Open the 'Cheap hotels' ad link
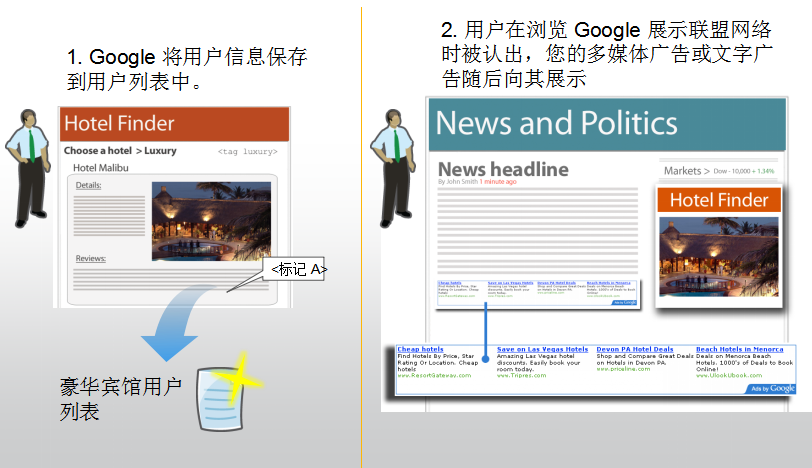 tap(420, 349)
